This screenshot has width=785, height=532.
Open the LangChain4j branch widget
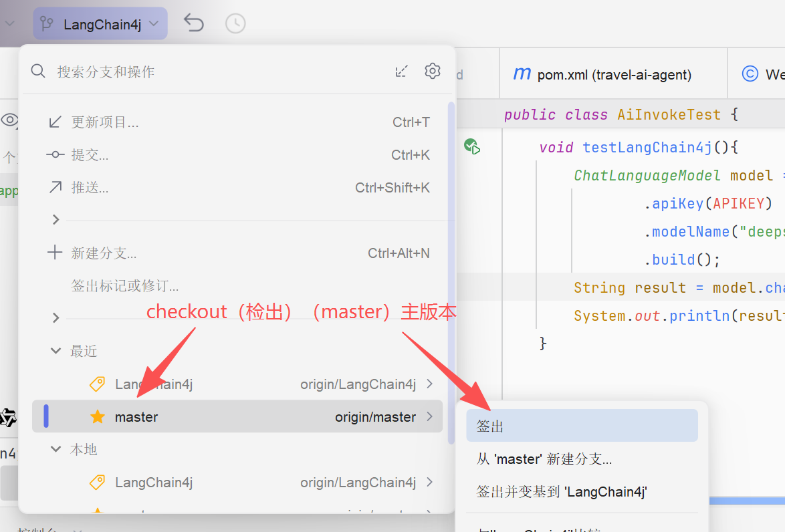[100, 23]
